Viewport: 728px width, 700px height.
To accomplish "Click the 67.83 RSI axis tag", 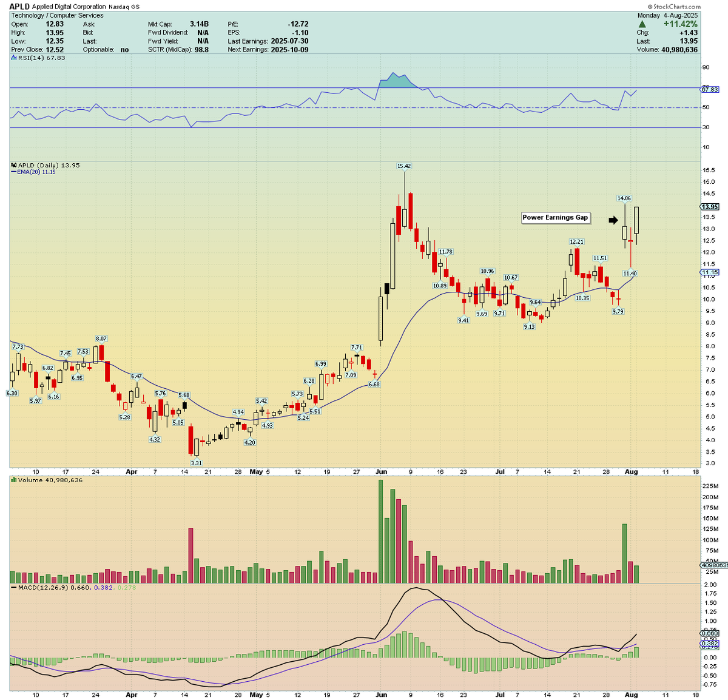I will coord(709,89).
